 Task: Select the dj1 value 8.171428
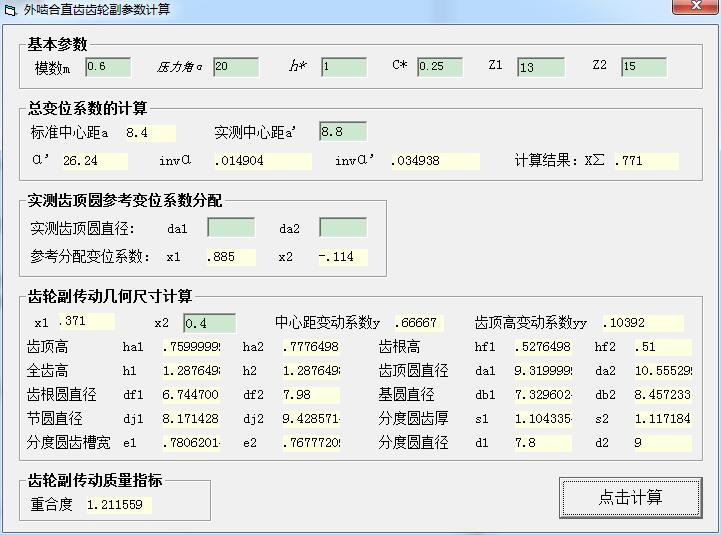pyautogui.click(x=191, y=419)
